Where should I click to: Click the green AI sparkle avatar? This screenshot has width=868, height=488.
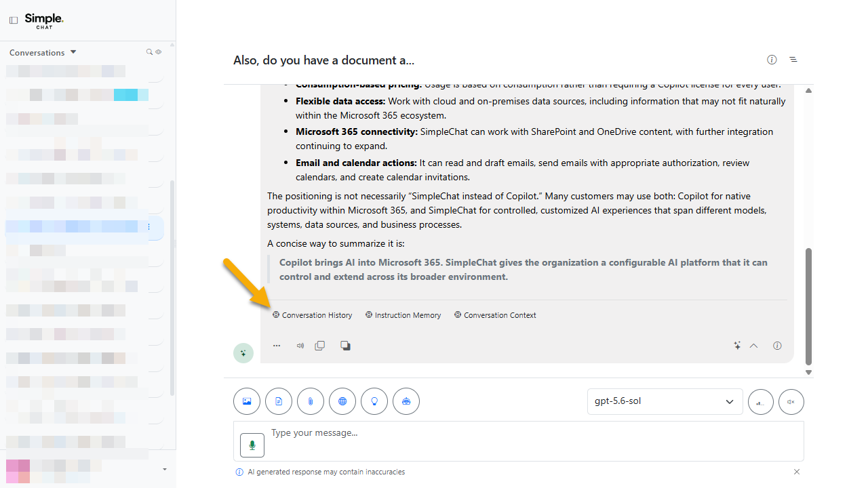(243, 353)
